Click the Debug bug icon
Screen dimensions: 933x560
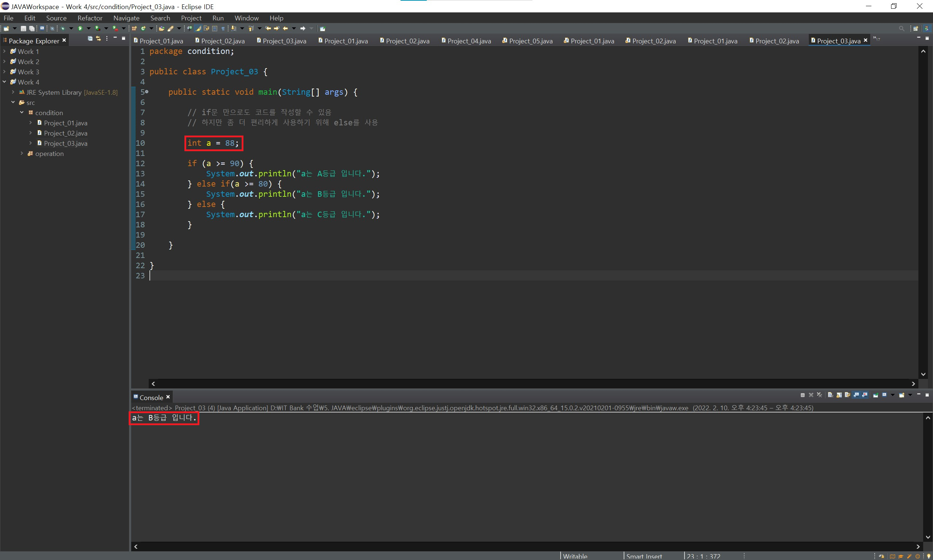pos(63,28)
